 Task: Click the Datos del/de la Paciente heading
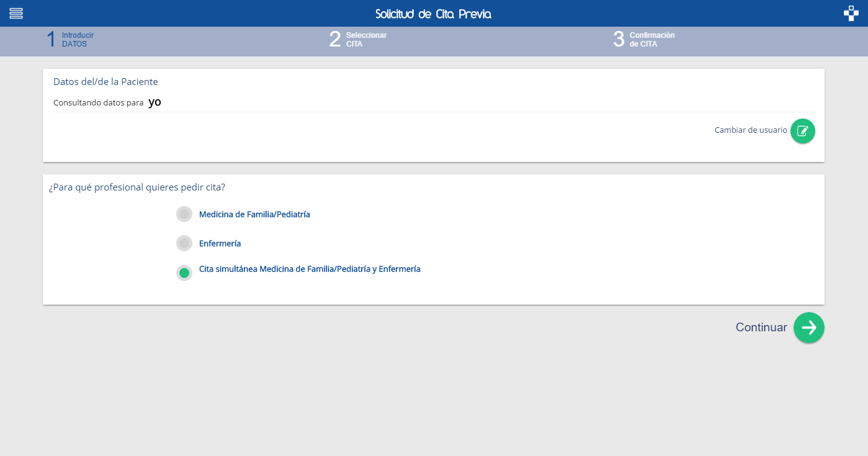tap(105, 82)
